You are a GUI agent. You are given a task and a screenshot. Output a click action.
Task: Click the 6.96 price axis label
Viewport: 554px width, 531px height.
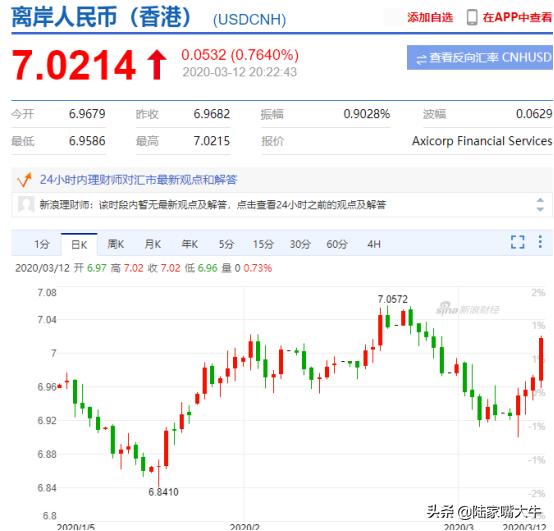pos(47,387)
